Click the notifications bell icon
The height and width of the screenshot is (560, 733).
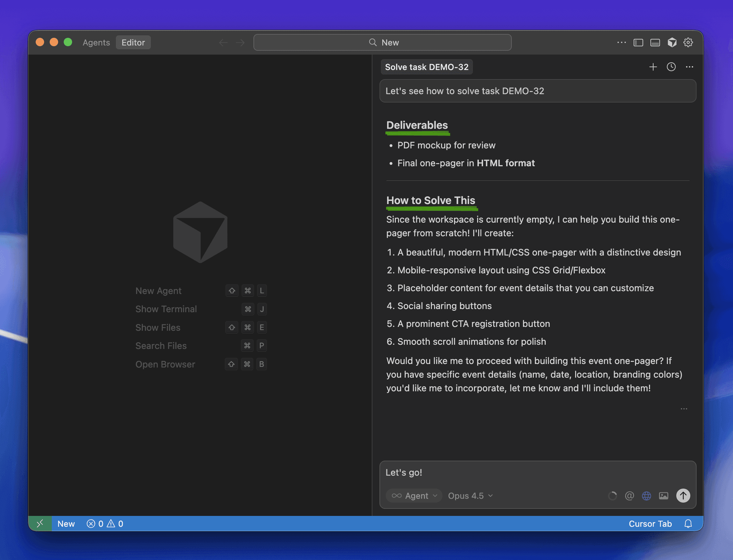[x=688, y=524]
